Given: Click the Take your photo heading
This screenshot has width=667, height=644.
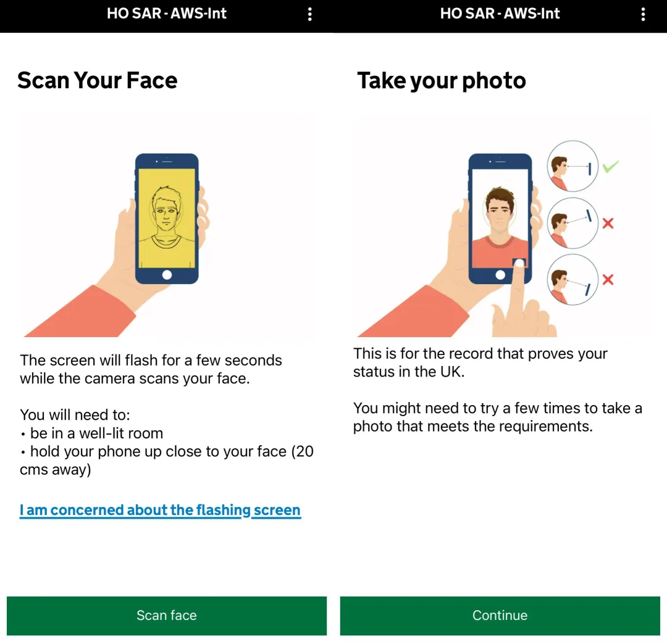Looking at the screenshot, I should click(442, 80).
